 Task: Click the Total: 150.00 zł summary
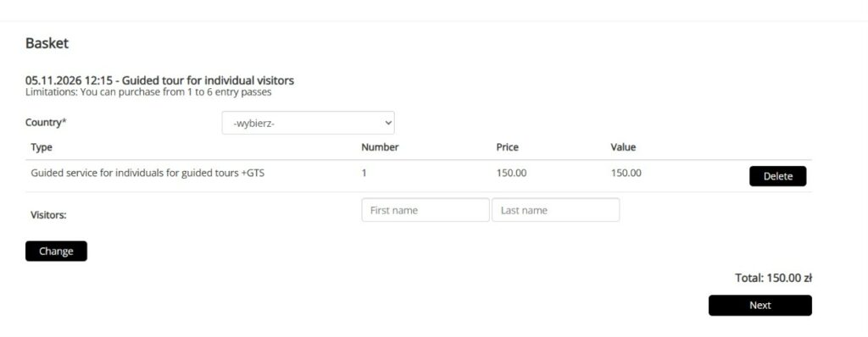coord(773,278)
